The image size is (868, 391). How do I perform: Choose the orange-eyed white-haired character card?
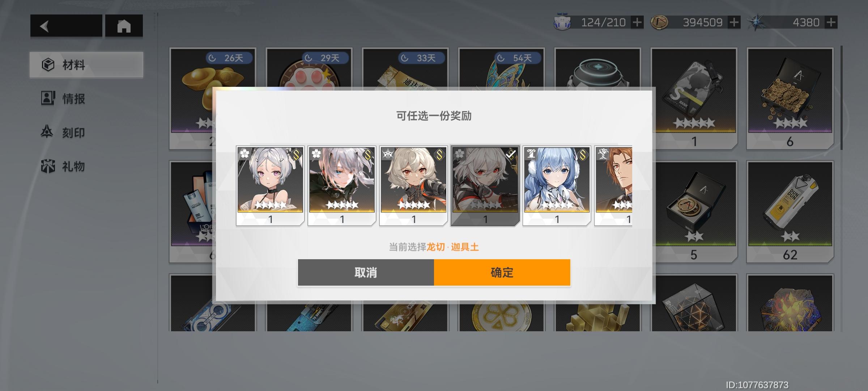(413, 186)
